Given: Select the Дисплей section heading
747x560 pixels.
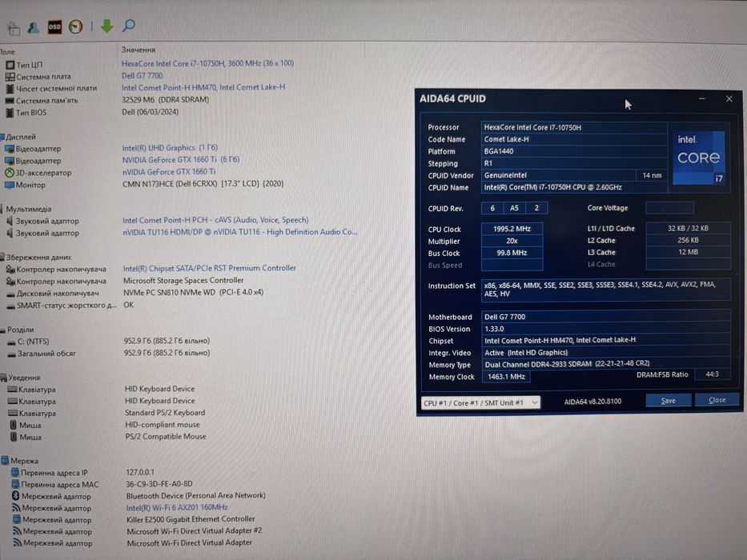Looking at the screenshot, I should click(x=21, y=137).
